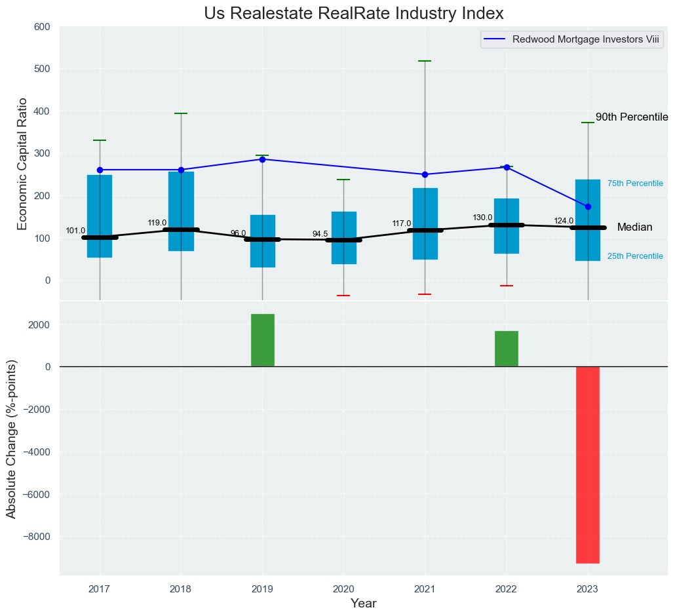Click the green 2019 absolute change bar
Viewport: 675px width, 616px height.
(x=263, y=340)
